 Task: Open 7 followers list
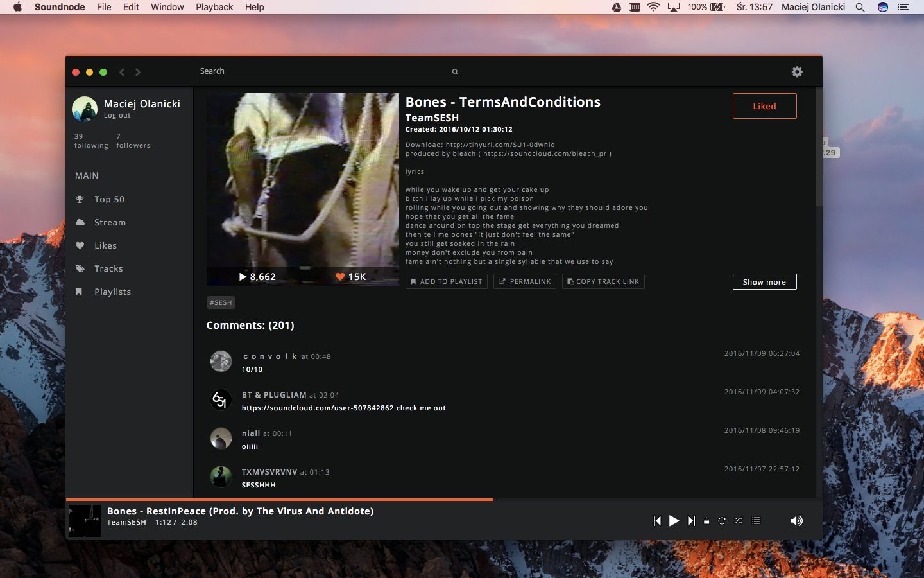tap(133, 141)
